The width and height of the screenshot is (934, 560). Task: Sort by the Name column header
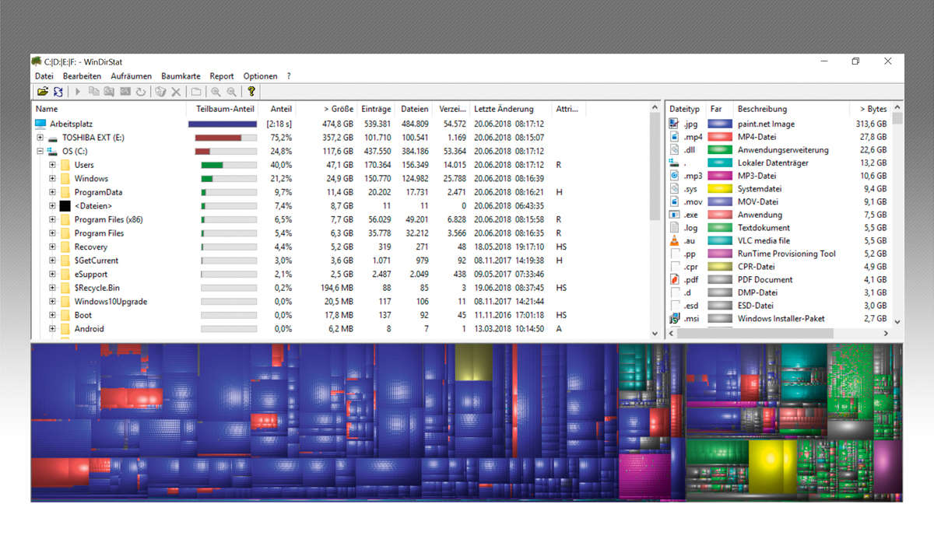(109, 109)
